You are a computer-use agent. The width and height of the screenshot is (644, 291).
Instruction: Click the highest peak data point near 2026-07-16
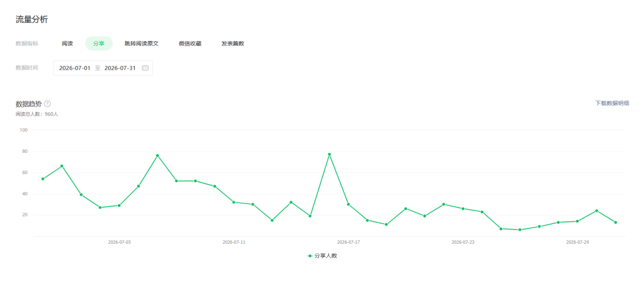[x=329, y=154]
